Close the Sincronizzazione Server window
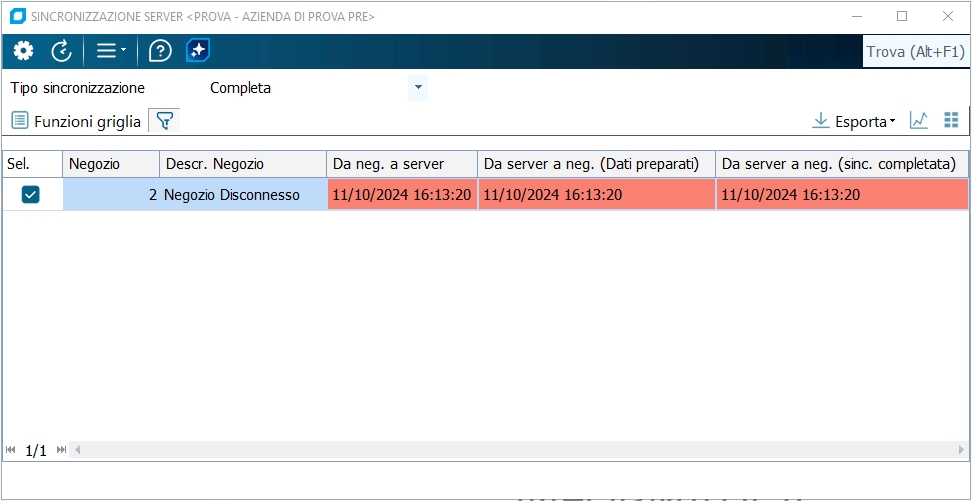 pos(948,17)
